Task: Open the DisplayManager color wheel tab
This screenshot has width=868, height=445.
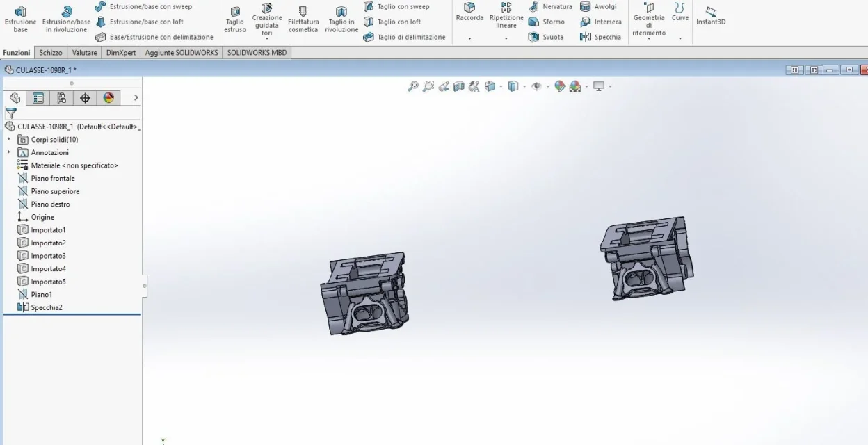Action: point(108,98)
